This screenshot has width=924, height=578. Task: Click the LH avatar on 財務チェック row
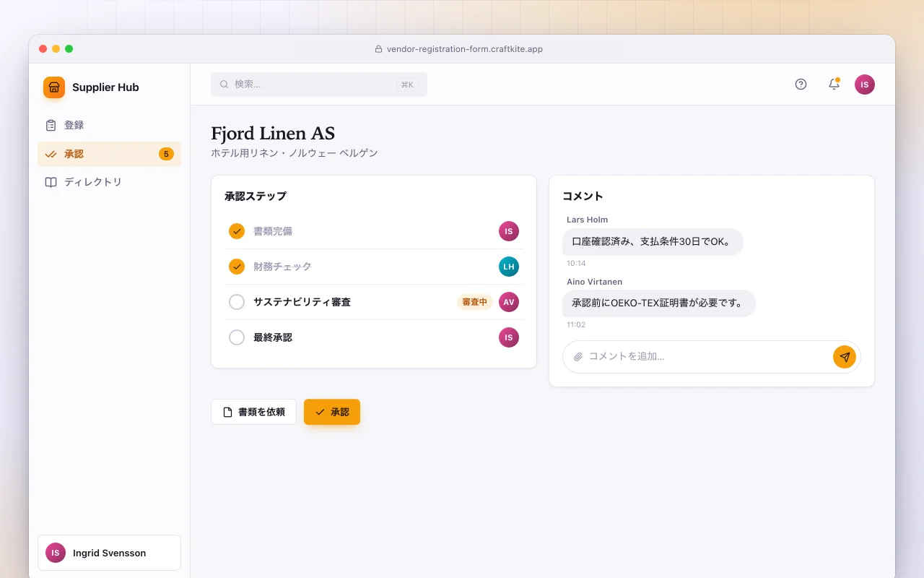click(509, 267)
